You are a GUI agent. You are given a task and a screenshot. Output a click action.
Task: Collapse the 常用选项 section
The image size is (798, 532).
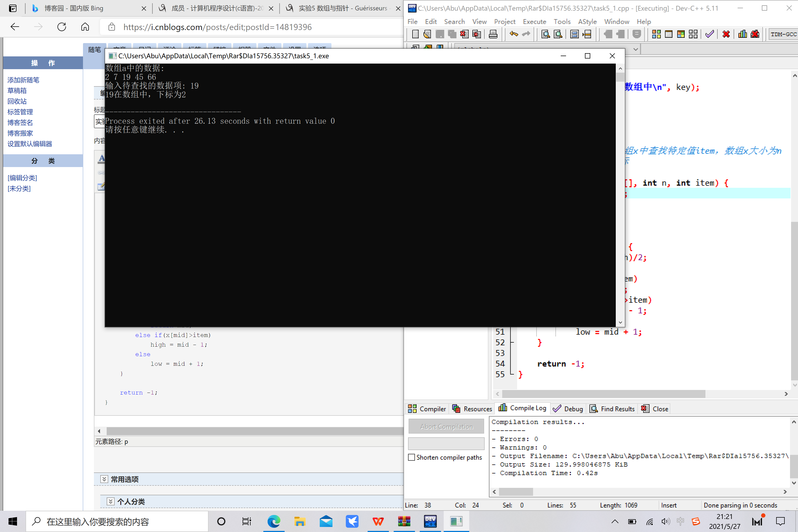[104, 479]
